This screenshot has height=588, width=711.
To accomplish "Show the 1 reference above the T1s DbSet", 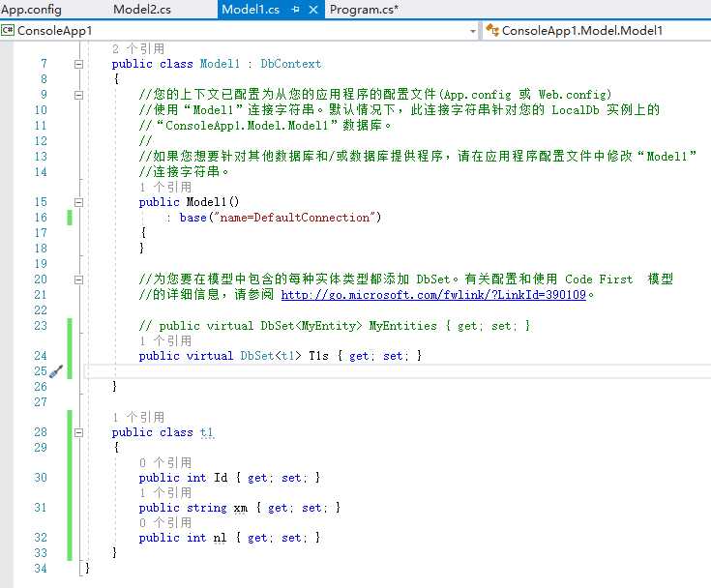I will click(165, 340).
